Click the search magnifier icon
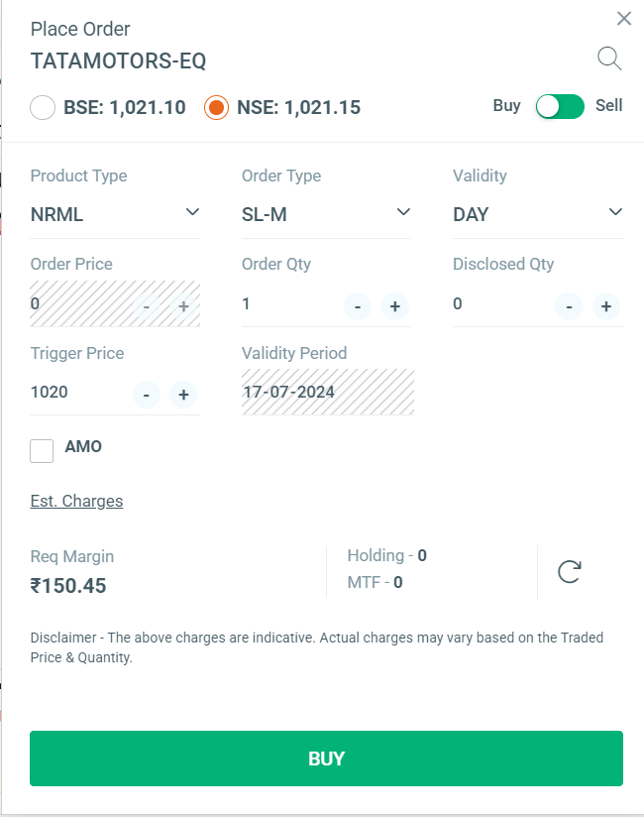Image resolution: width=644 pixels, height=817 pixels. [609, 59]
